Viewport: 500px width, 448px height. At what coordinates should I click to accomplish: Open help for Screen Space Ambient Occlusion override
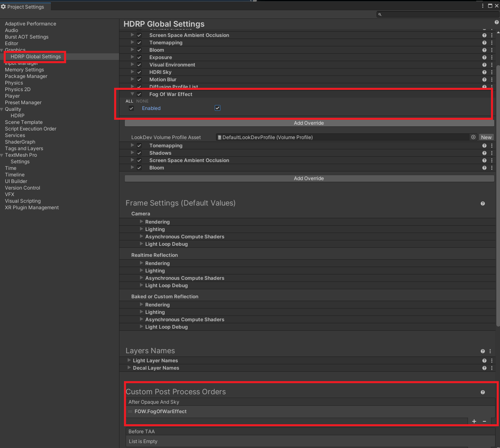484,35
